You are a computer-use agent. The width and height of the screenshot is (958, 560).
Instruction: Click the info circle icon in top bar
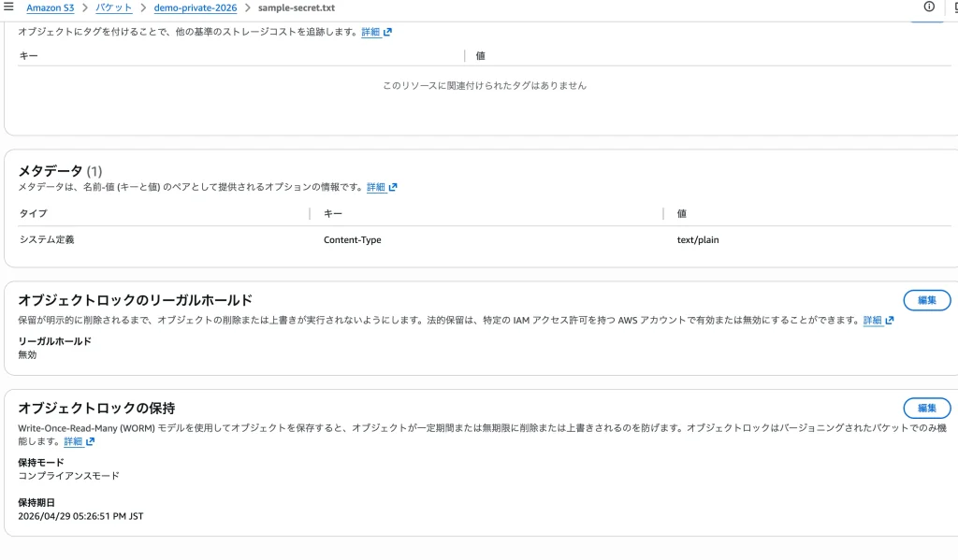click(x=929, y=7)
